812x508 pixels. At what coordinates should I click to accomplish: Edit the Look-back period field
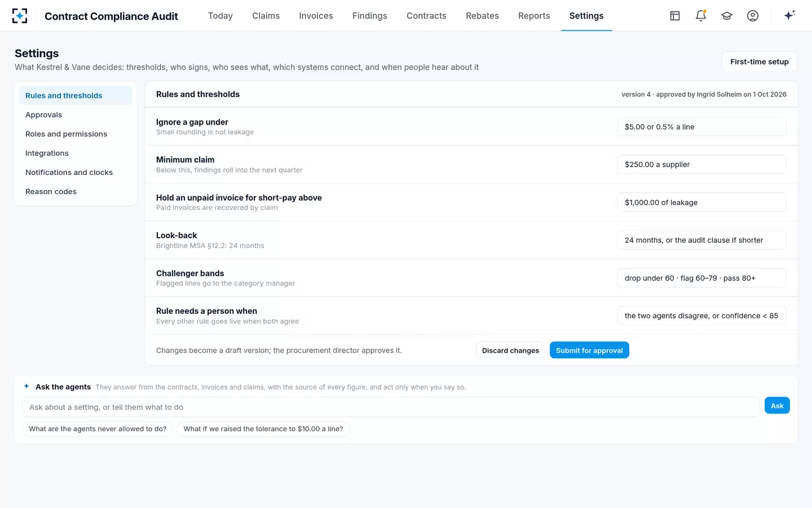[701, 240]
